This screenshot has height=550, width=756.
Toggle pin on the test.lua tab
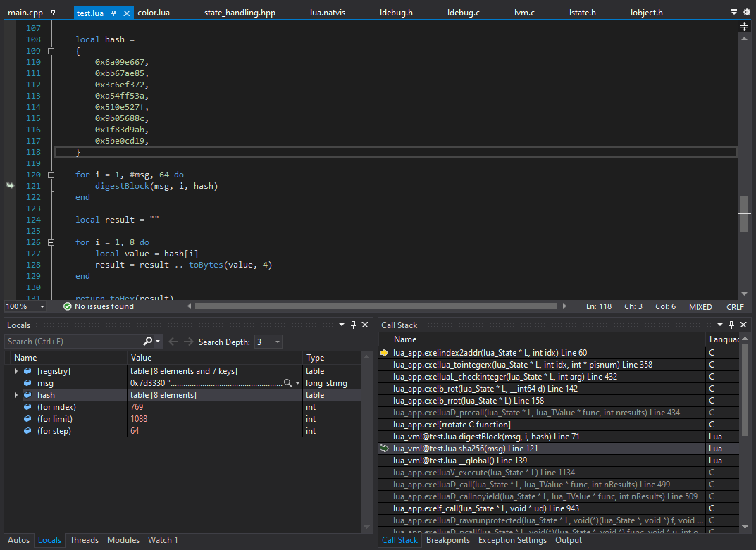point(114,13)
